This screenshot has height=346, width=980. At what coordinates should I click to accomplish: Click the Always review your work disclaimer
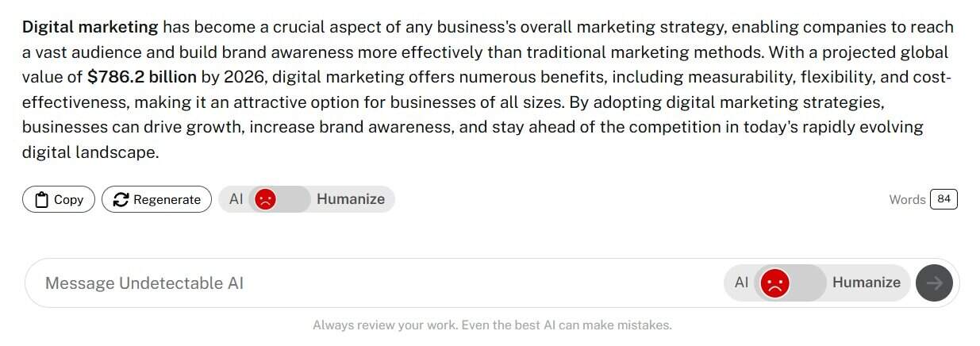pyautogui.click(x=492, y=325)
